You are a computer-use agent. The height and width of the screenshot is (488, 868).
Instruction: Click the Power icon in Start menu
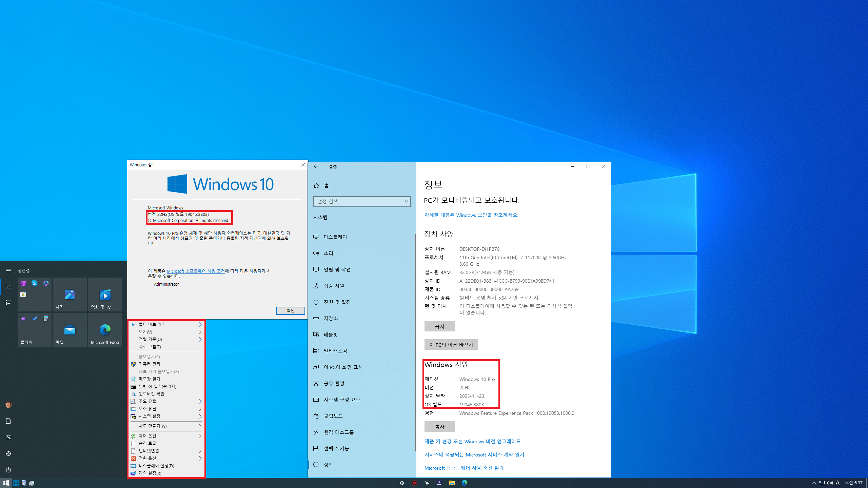tap(8, 470)
